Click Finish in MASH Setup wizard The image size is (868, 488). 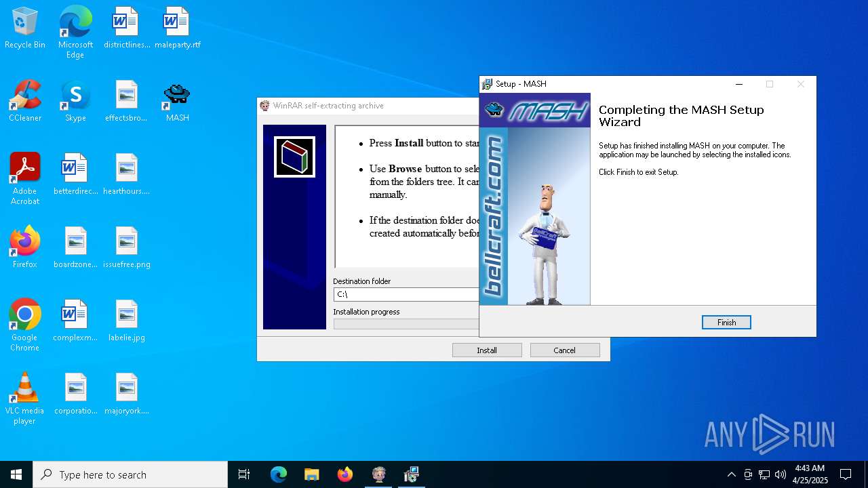(726, 323)
